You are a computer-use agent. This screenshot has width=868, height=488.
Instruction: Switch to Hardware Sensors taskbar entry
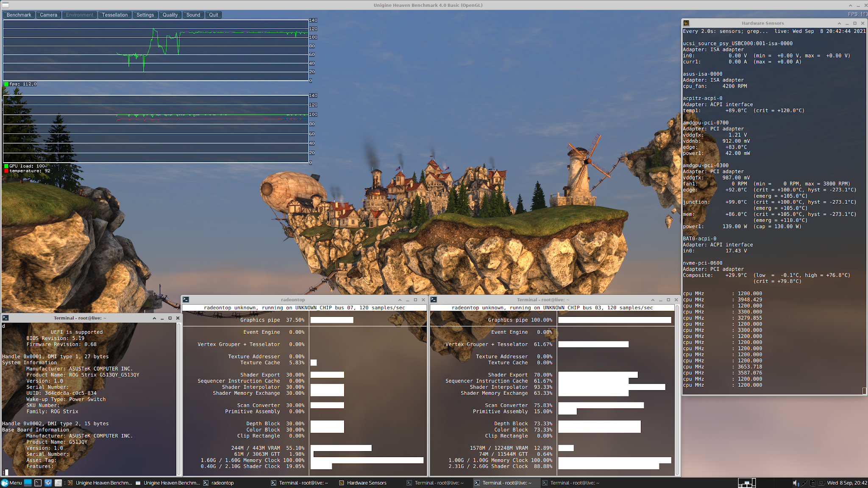[x=363, y=482]
